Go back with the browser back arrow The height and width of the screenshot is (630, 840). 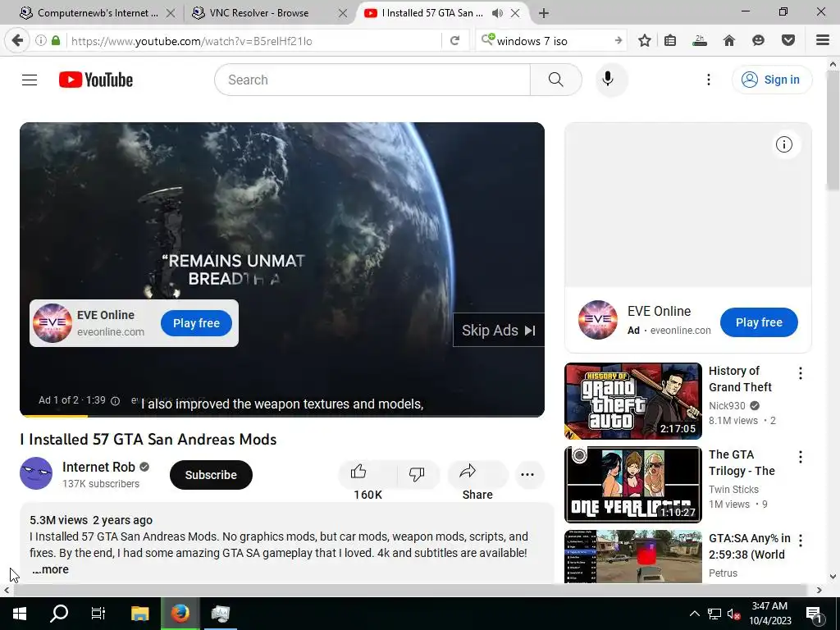click(x=17, y=41)
